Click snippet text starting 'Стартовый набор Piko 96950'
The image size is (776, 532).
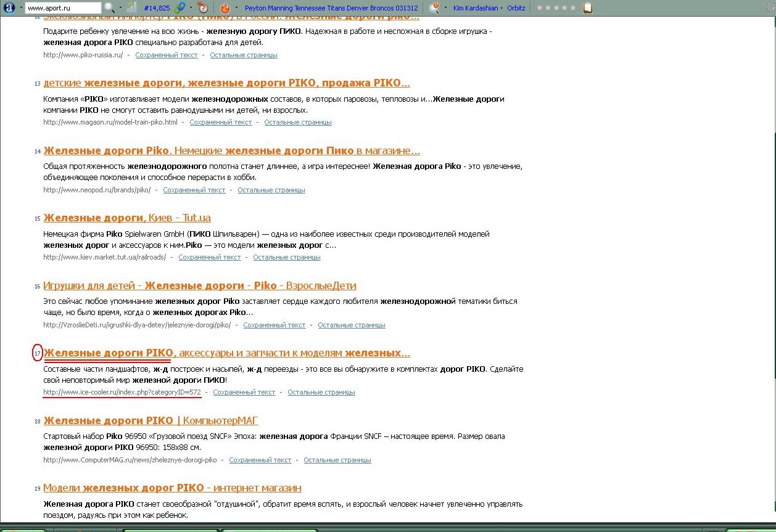pyautogui.click(x=274, y=442)
